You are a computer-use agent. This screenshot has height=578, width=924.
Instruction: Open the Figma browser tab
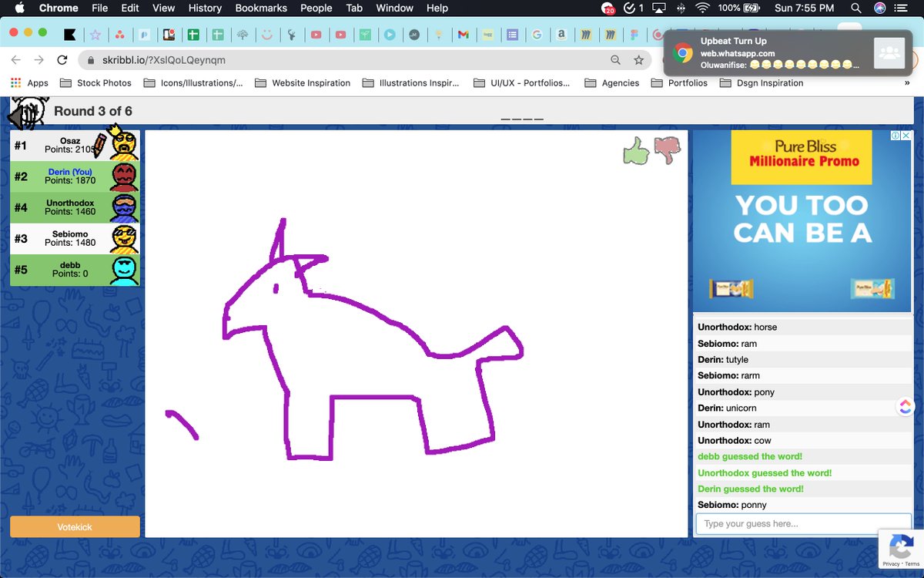click(x=635, y=35)
